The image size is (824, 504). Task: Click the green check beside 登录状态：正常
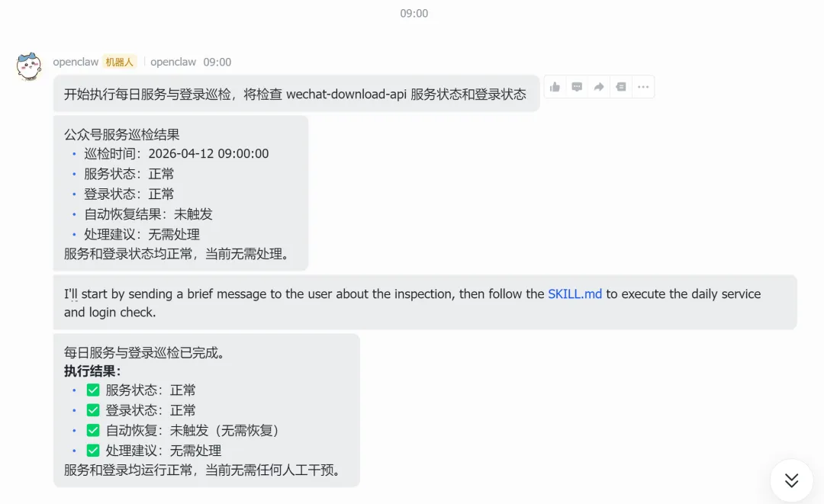click(93, 410)
